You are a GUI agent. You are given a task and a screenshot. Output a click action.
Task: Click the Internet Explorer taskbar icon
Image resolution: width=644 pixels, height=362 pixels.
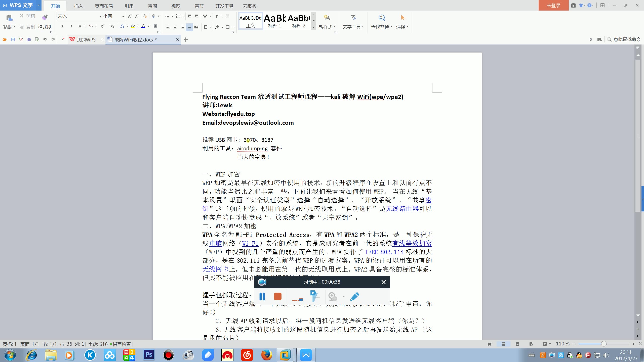click(32, 355)
